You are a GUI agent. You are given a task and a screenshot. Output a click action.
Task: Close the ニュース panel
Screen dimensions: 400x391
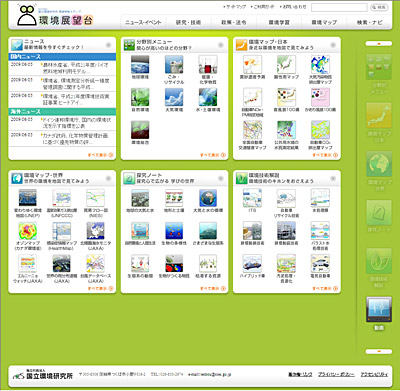(x=108, y=45)
